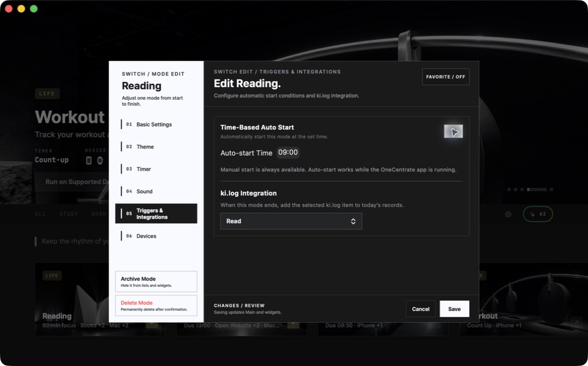Click the "Edit Reading." dialog heading
The width and height of the screenshot is (588, 366).
click(x=247, y=84)
